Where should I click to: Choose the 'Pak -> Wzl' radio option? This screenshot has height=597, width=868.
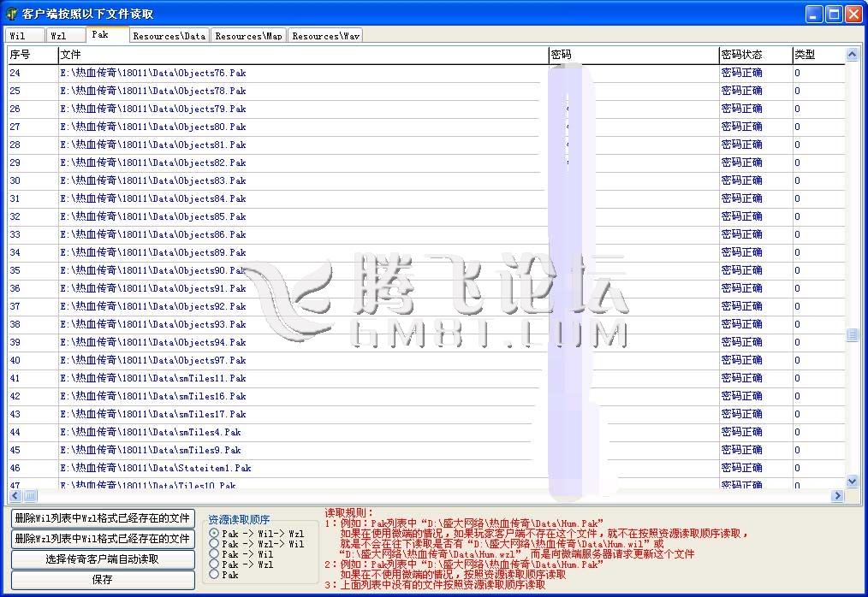(214, 564)
